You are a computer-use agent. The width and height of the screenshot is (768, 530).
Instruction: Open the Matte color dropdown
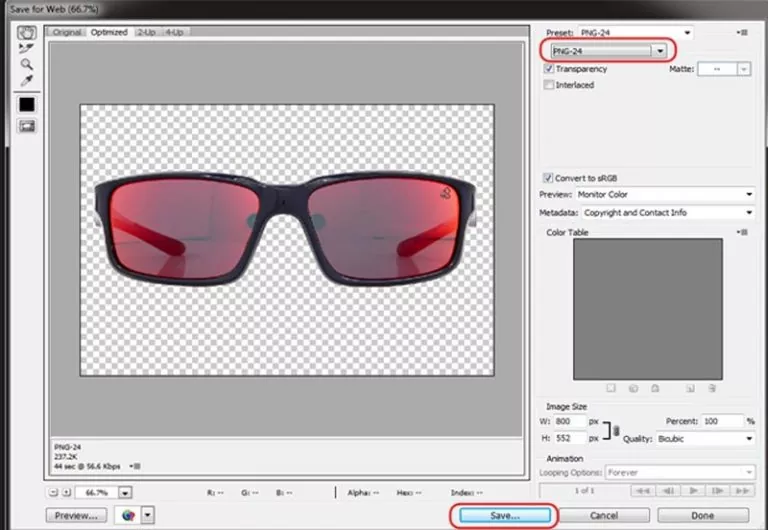click(724, 69)
